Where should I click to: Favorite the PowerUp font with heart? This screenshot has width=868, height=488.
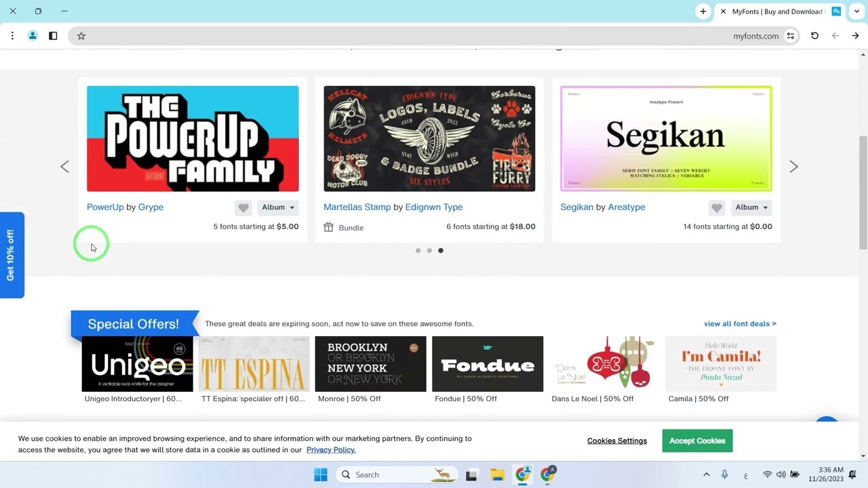243,207
